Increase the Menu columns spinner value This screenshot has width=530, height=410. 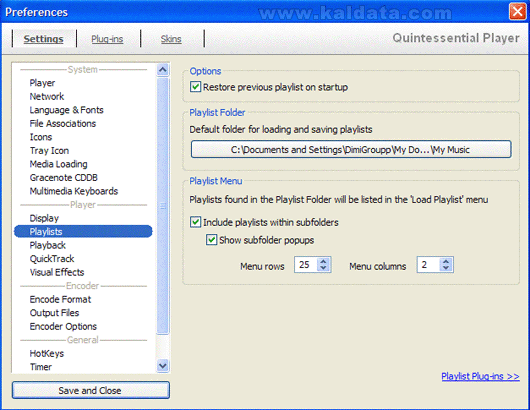click(446, 261)
